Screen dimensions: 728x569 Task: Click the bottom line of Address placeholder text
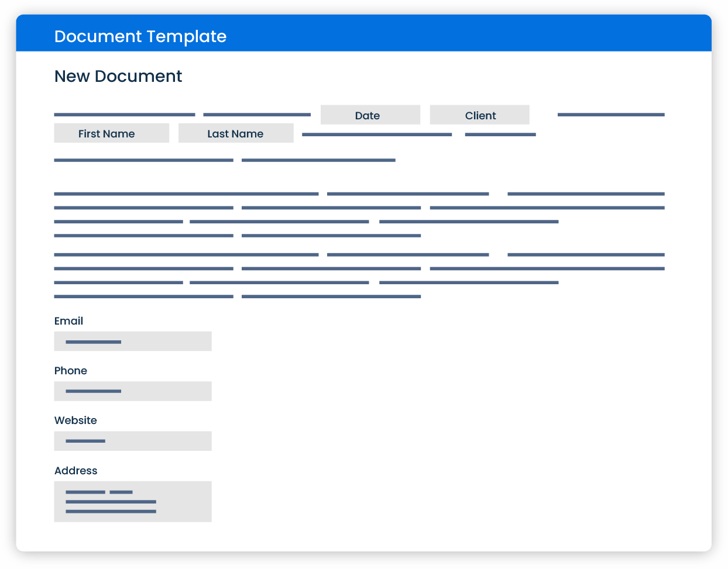click(111, 512)
